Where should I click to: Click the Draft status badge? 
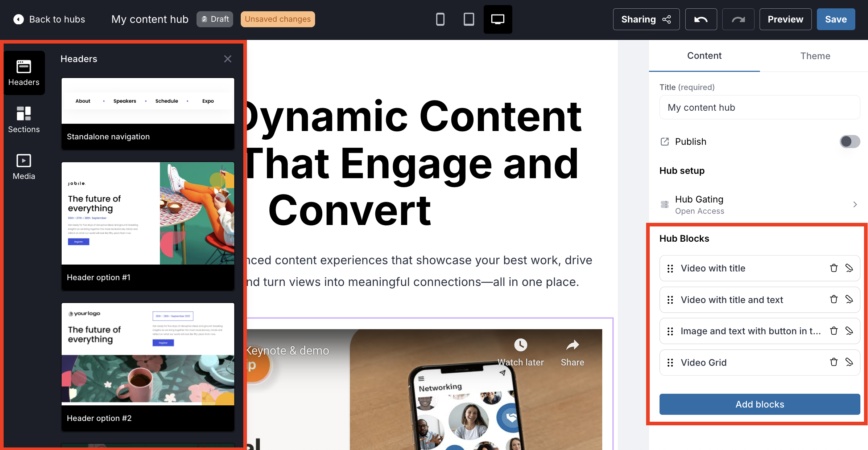(x=215, y=19)
